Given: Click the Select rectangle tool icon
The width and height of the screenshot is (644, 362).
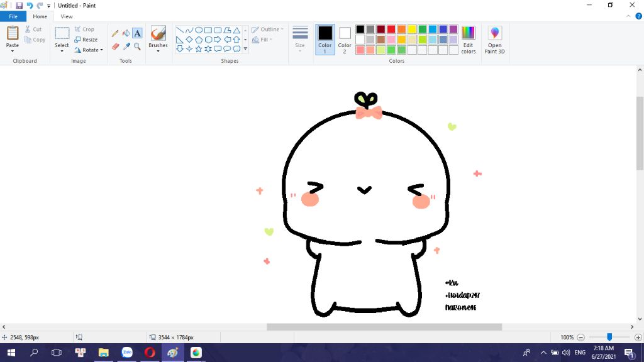Looking at the screenshot, I should pos(62,33).
